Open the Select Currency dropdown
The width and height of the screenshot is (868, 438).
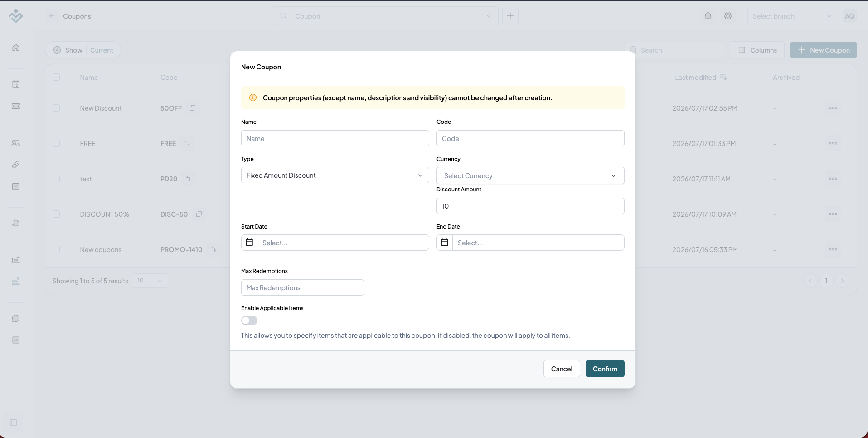coord(530,175)
